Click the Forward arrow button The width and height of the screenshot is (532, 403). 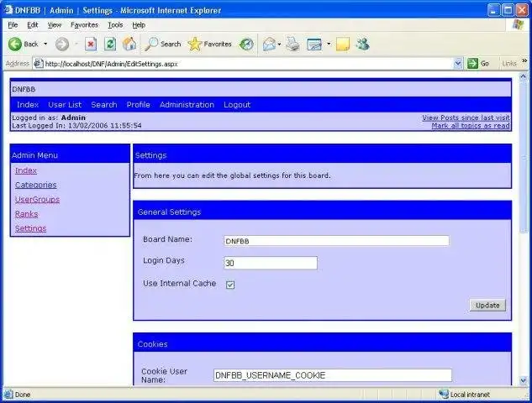pyautogui.click(x=62, y=44)
